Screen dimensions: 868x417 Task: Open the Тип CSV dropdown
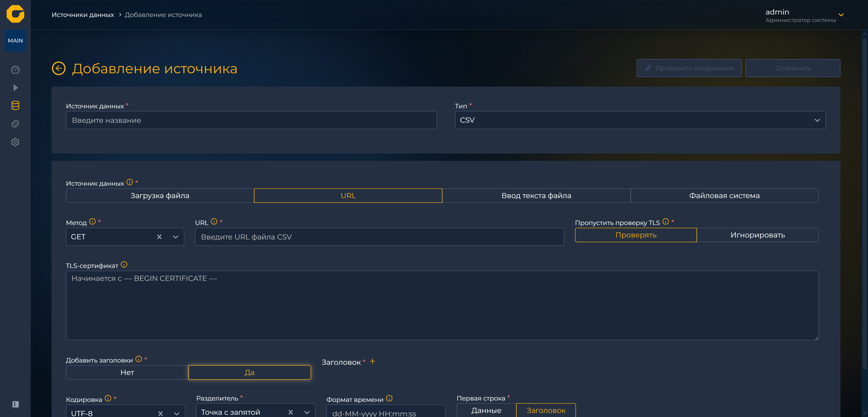tap(640, 120)
